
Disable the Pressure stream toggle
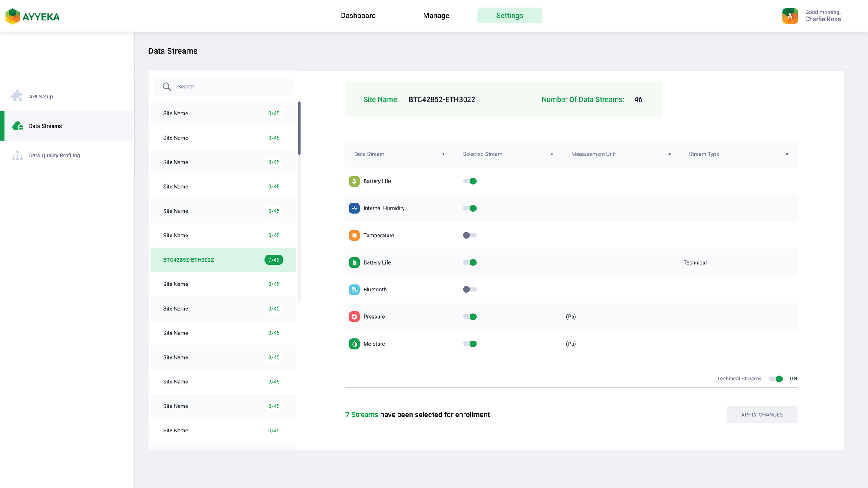[469, 317]
